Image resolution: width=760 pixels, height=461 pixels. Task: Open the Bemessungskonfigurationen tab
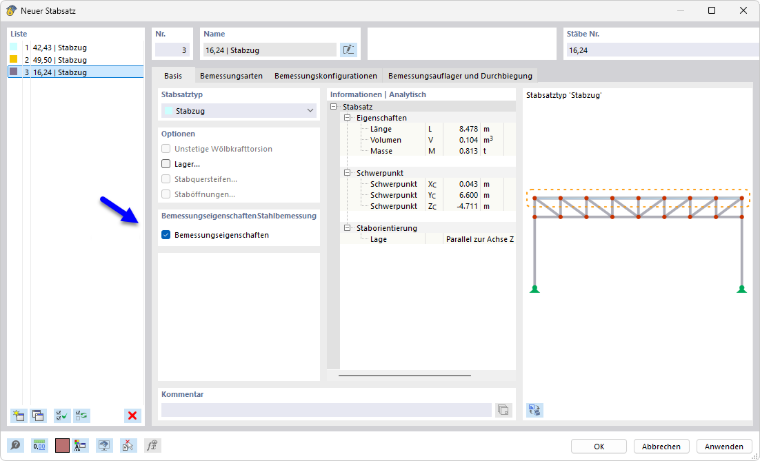(x=326, y=76)
